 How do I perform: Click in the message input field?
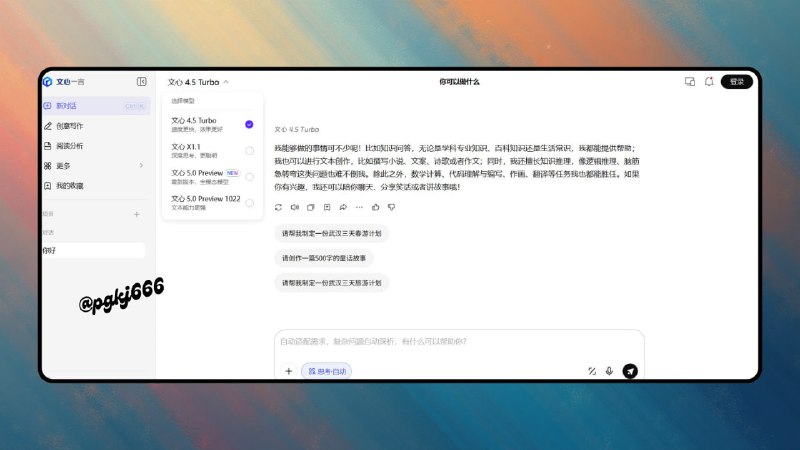pos(459,342)
